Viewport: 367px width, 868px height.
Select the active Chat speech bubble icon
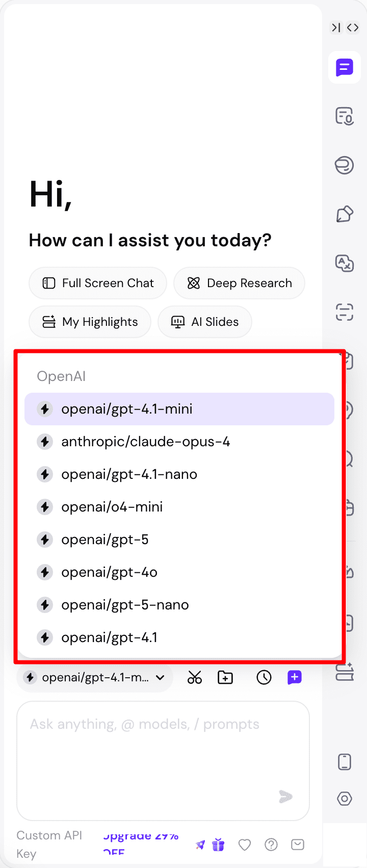pyautogui.click(x=345, y=67)
